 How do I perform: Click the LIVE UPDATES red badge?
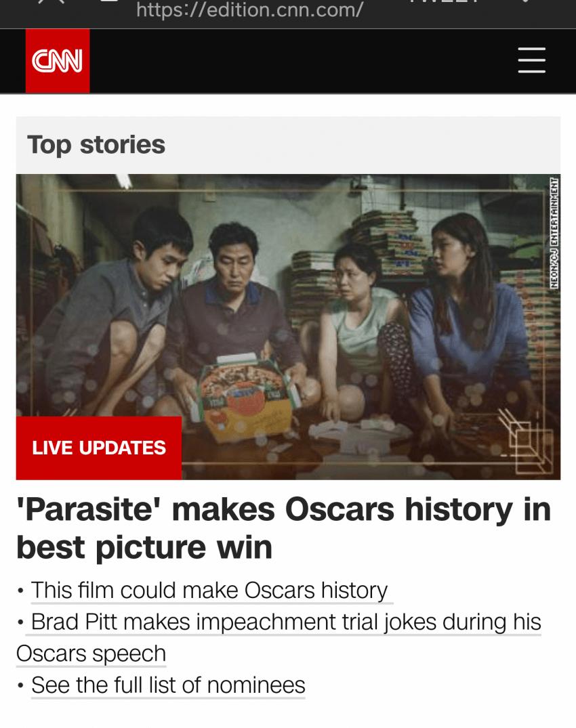(99, 448)
